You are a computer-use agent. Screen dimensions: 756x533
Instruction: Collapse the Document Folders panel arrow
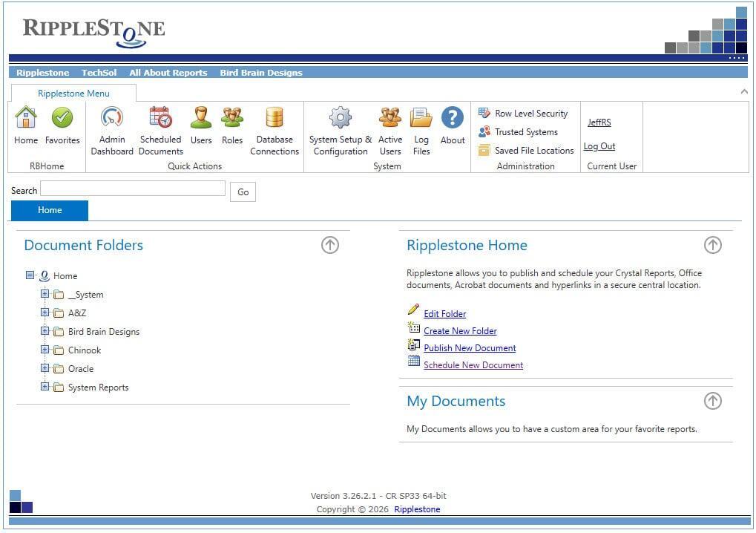[330, 245]
